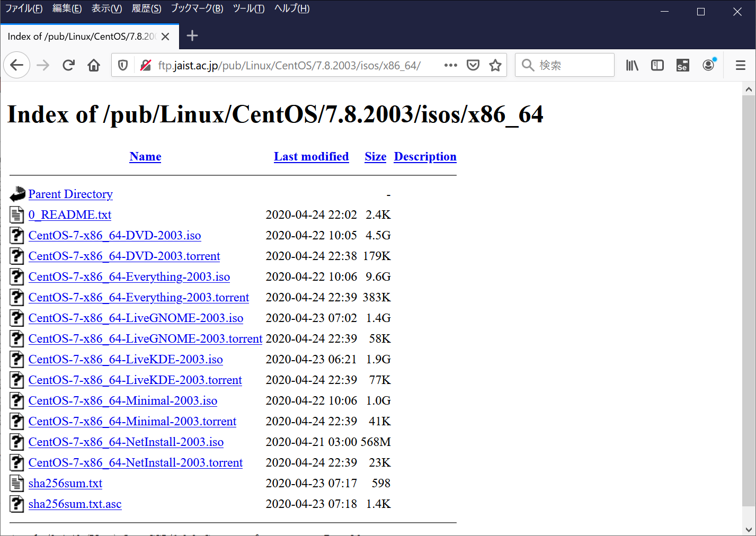The image size is (756, 536).
Task: Bookmark this page with star
Action: (x=495, y=65)
